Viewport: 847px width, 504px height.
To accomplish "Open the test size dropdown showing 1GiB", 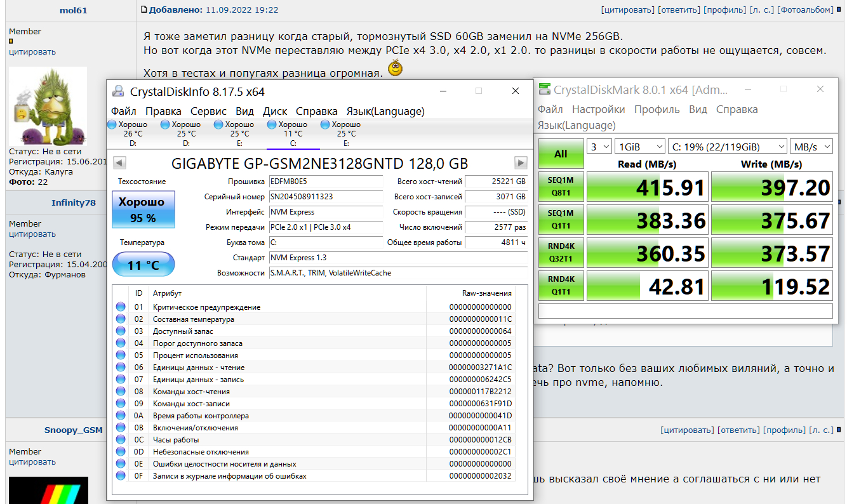I will pos(640,147).
